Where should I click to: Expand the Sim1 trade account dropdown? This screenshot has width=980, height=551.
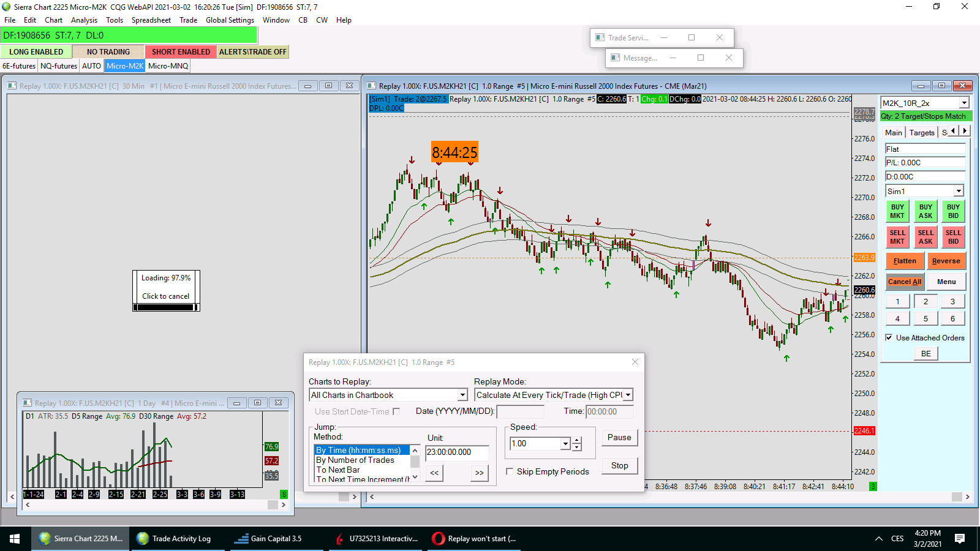tap(959, 191)
